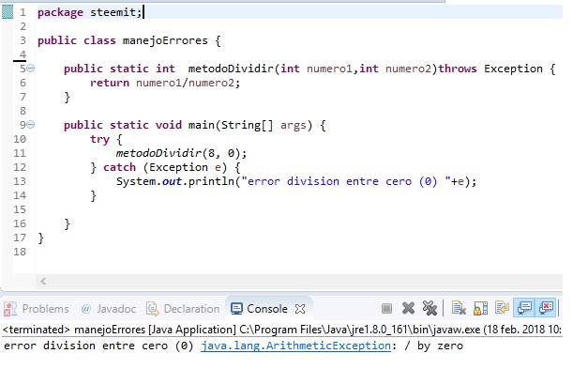The height and width of the screenshot is (369, 588).
Task: Click 'Exception' after throws on line 5
Action: tap(513, 69)
